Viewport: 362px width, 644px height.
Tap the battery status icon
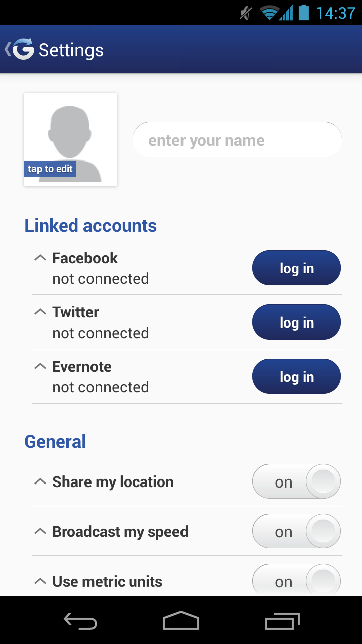303,12
